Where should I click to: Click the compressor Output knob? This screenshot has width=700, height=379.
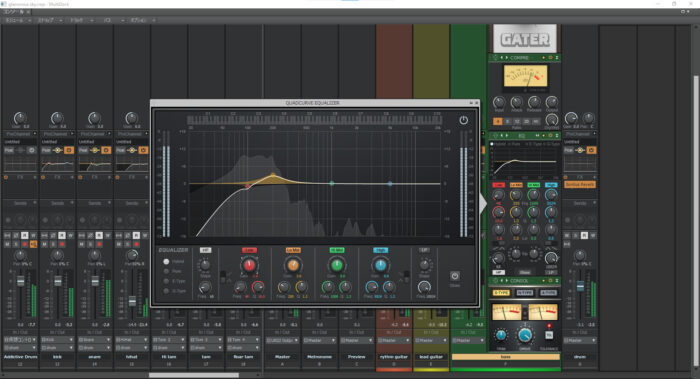552,103
